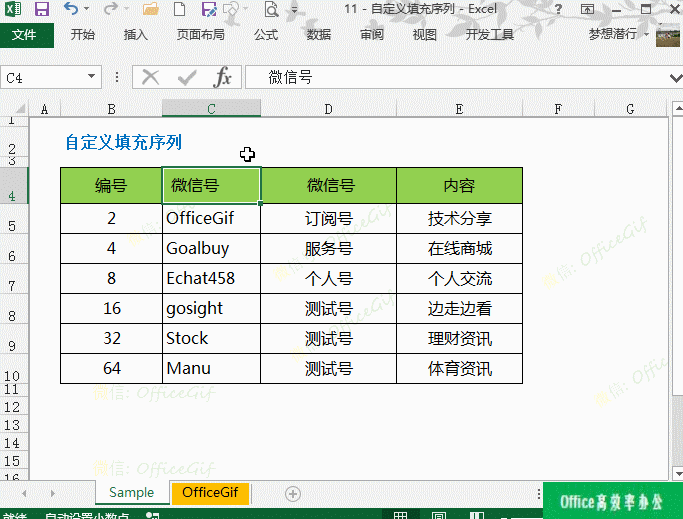Open print preview magnifier icon
The width and height of the screenshot is (683, 519).
click(271, 10)
